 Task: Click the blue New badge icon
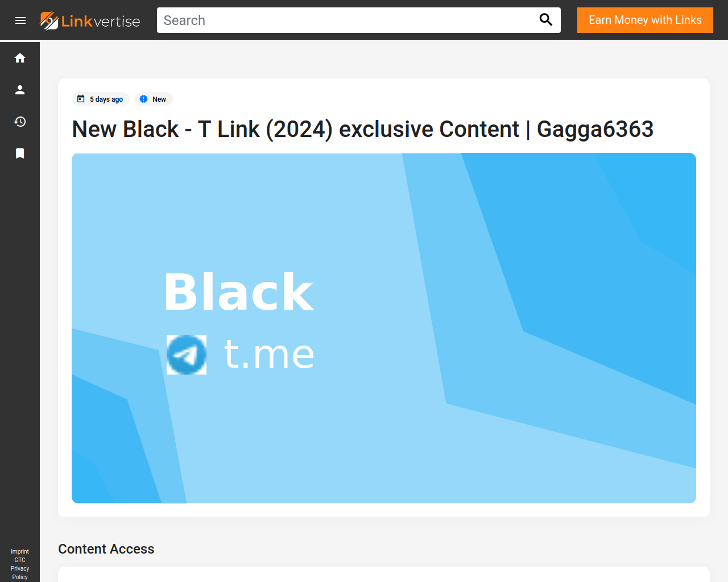click(x=143, y=99)
